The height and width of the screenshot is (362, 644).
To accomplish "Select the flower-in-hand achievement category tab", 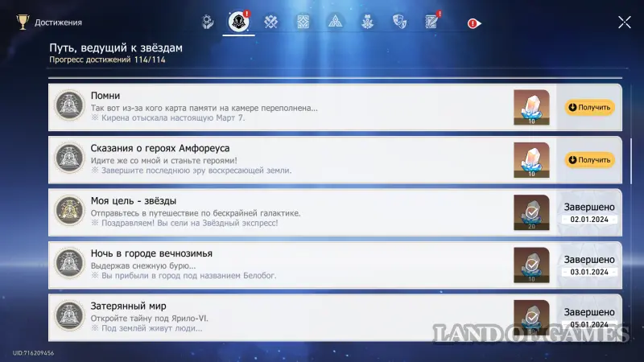I will point(208,23).
